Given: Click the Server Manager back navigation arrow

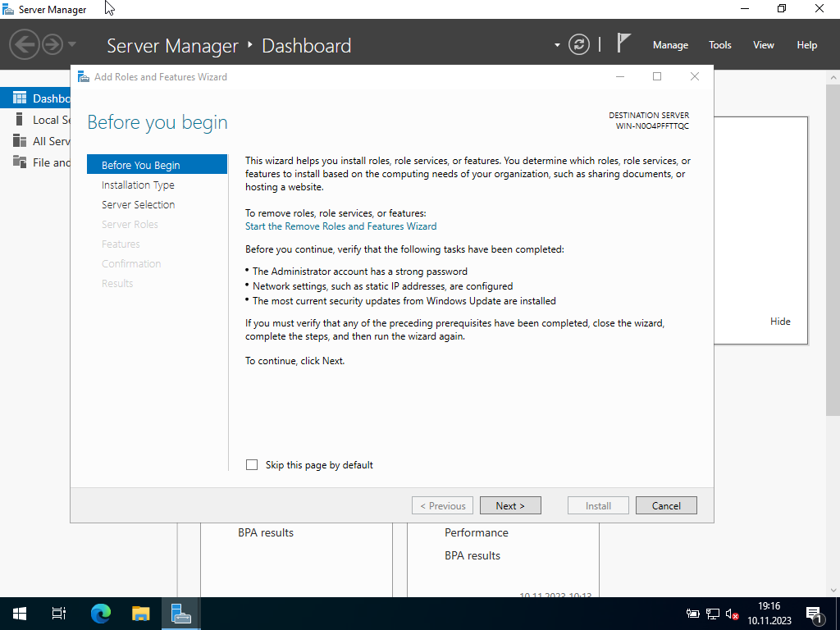Looking at the screenshot, I should [25, 44].
